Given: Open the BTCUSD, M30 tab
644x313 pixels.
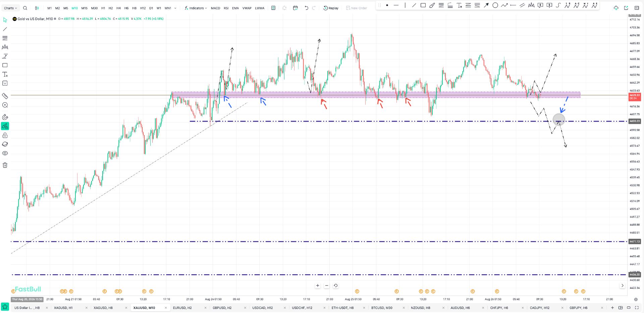Looking at the screenshot, I should click(382, 308).
